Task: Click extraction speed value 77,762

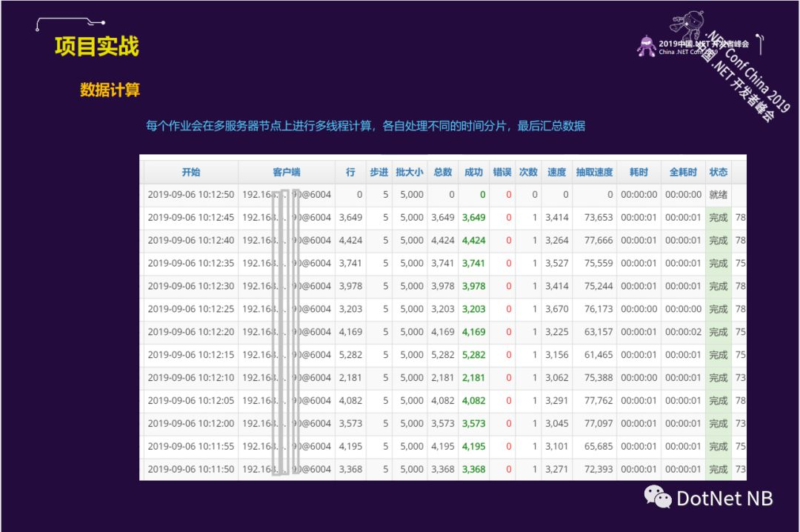Action: point(599,401)
